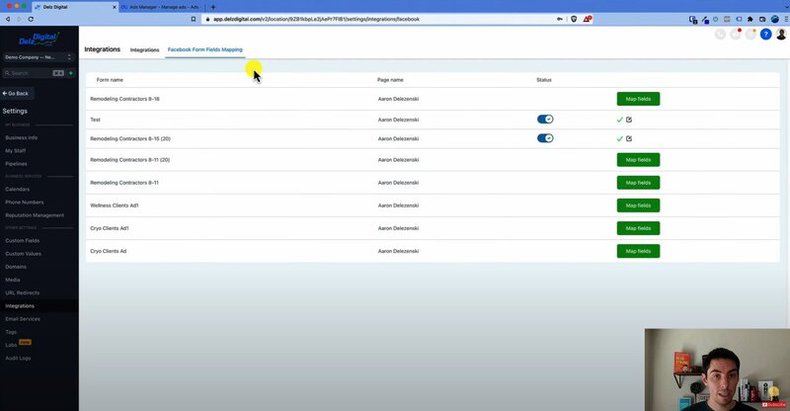Map fields for Wellness Clients Ad1
Viewport: 790px width, 411px height.
pyautogui.click(x=638, y=206)
